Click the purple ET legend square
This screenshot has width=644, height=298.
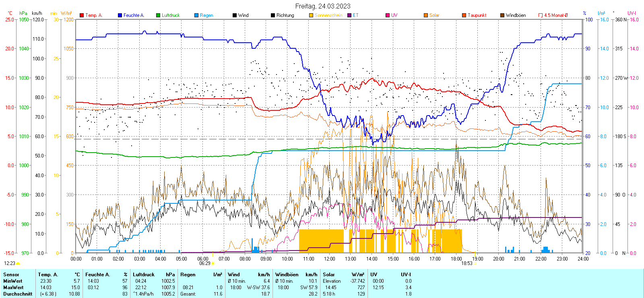pyautogui.click(x=349, y=15)
